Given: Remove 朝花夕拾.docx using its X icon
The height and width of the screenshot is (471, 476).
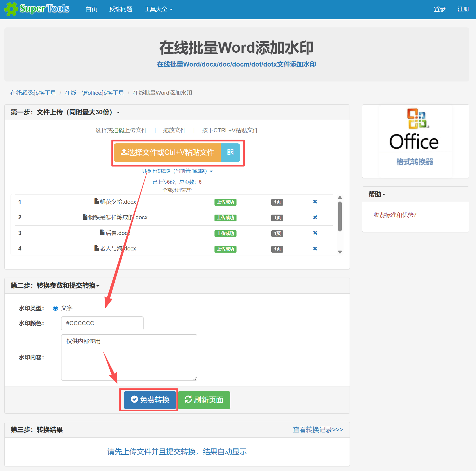Looking at the screenshot, I should click(315, 202).
